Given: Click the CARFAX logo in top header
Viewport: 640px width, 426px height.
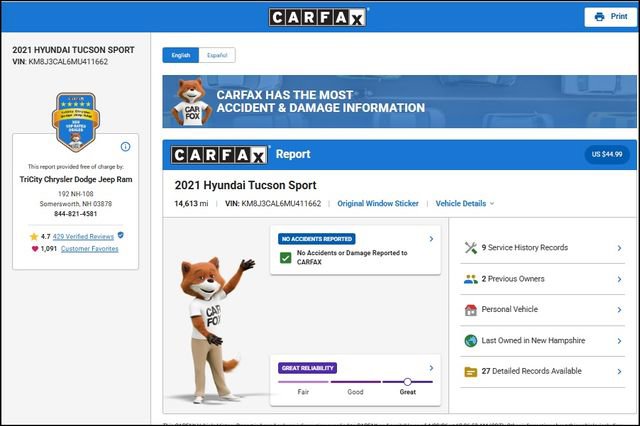Looking at the screenshot, I should [317, 17].
